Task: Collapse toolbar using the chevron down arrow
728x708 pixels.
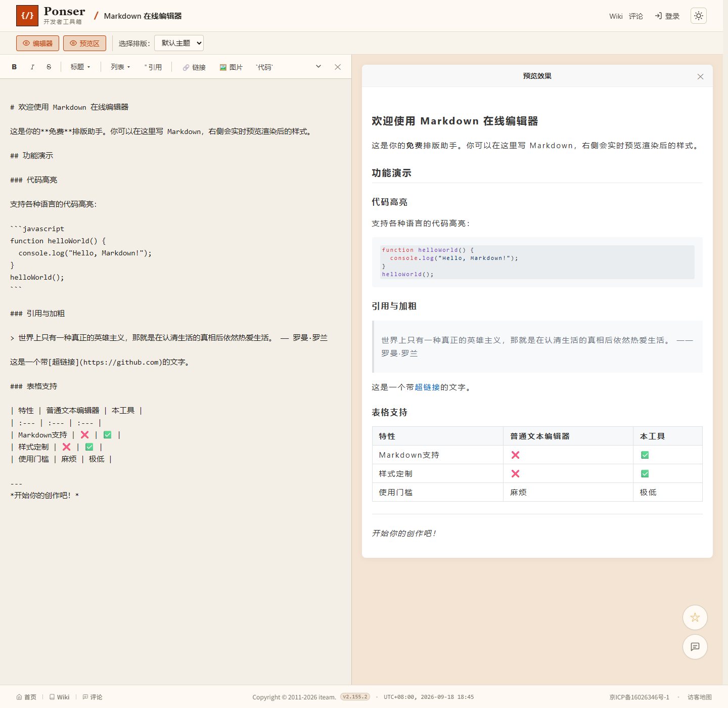Action: coord(318,66)
